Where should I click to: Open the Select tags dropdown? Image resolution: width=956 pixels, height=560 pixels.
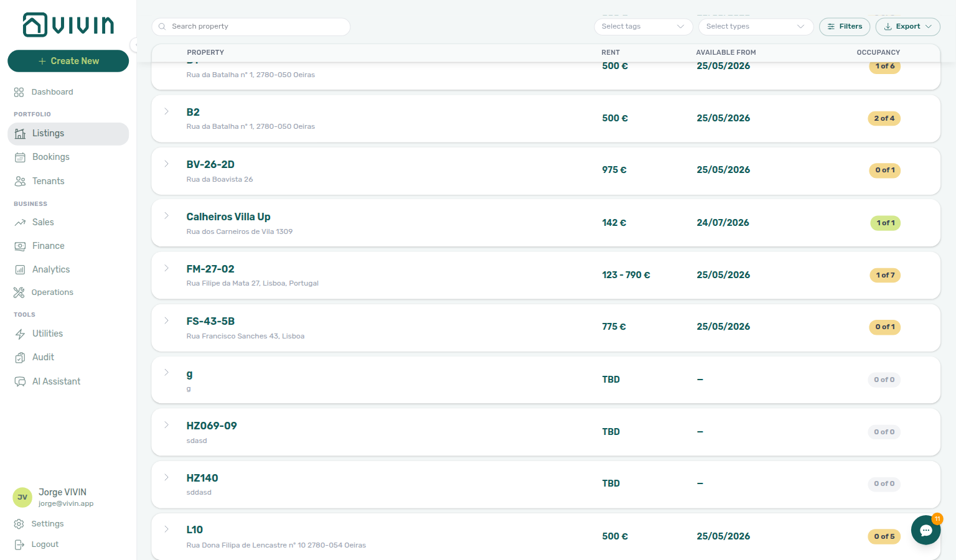pyautogui.click(x=643, y=27)
